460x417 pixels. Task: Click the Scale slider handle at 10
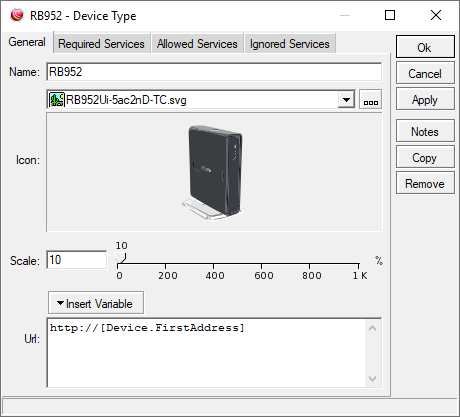click(x=120, y=257)
